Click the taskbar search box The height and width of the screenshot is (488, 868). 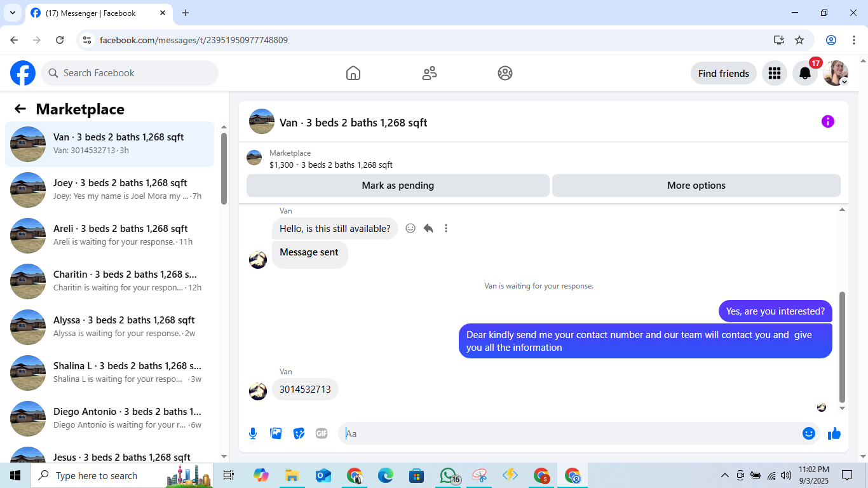tap(122, 475)
